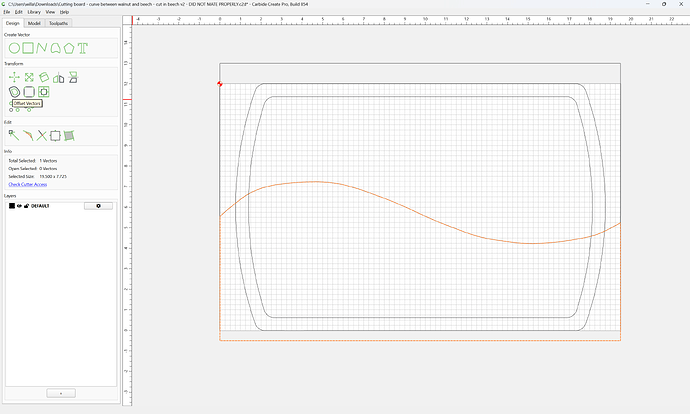This screenshot has height=414, width=690.
Task: Click the Corner rounding tool
Action: [29, 92]
